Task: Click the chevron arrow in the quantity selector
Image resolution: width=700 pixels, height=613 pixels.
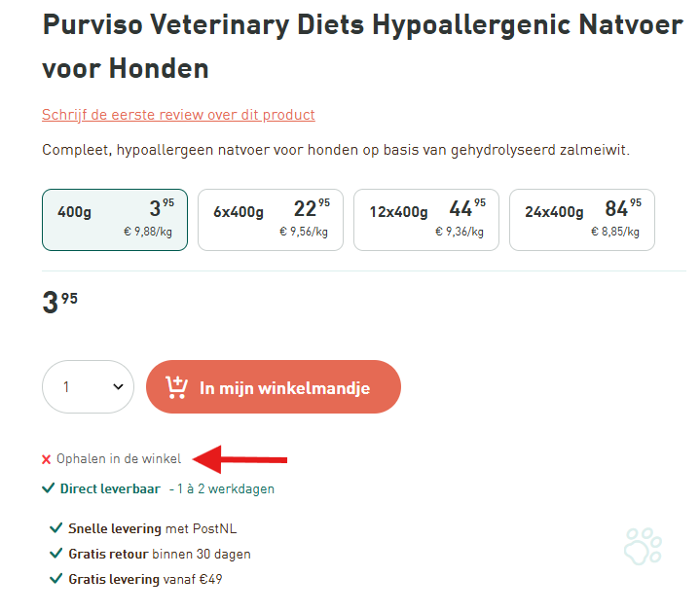Action: pyautogui.click(x=119, y=387)
